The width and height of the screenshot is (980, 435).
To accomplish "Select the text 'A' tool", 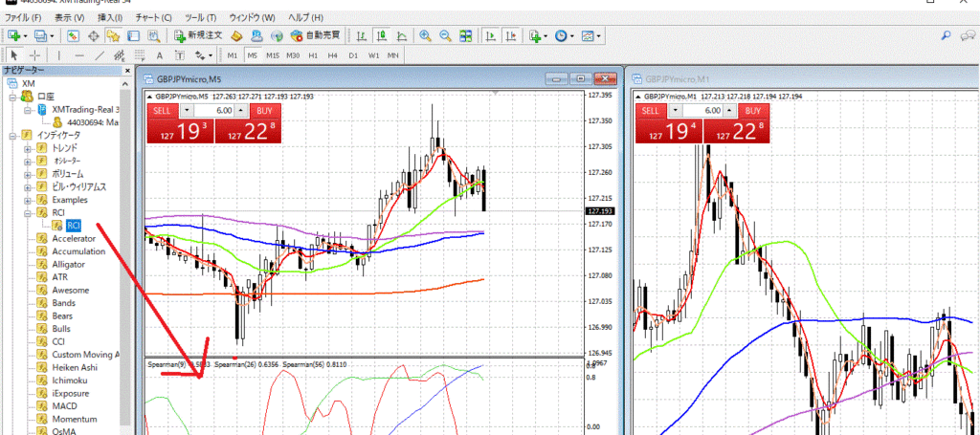I will click(x=160, y=55).
